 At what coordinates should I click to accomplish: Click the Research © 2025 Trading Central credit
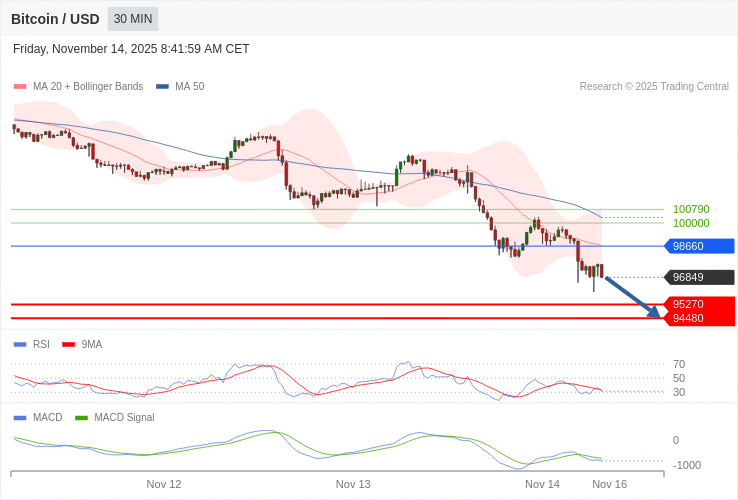pyautogui.click(x=654, y=87)
